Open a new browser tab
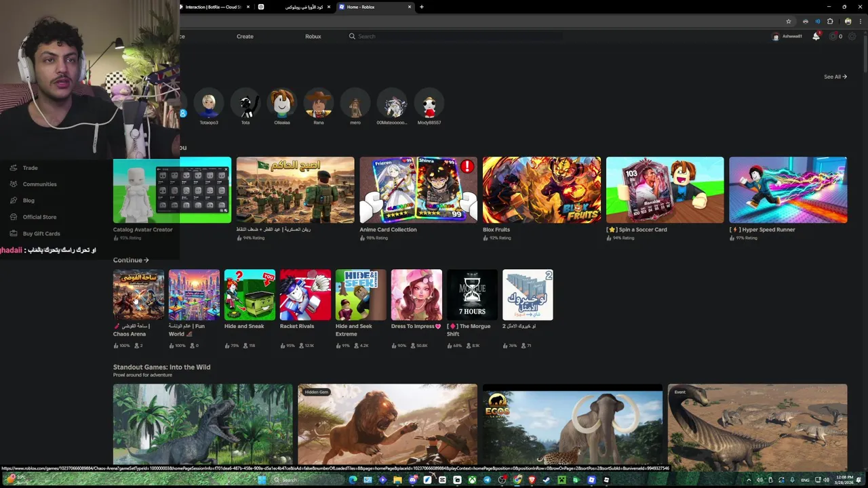Screen dimensions: 868x488 click(x=422, y=7)
